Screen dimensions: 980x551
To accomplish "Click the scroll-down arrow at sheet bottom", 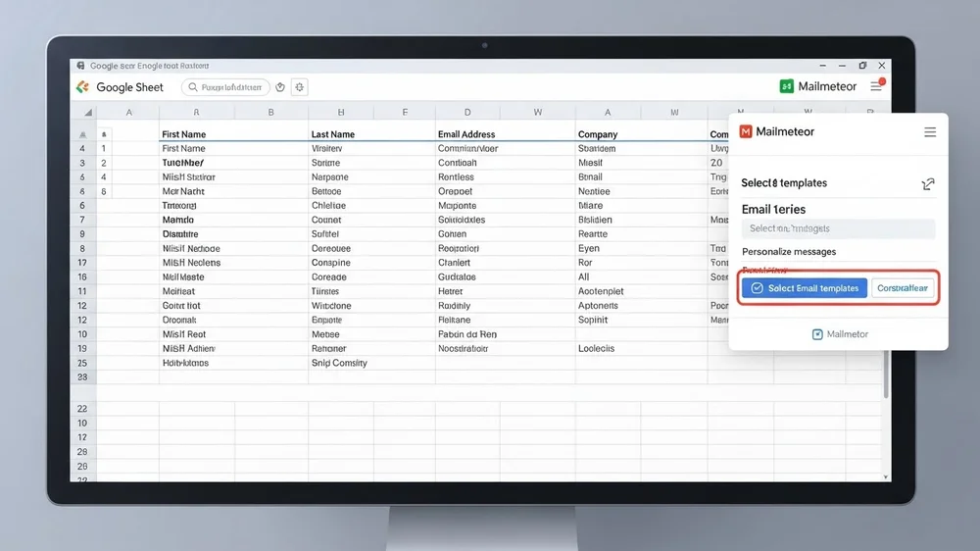I will pos(886,476).
